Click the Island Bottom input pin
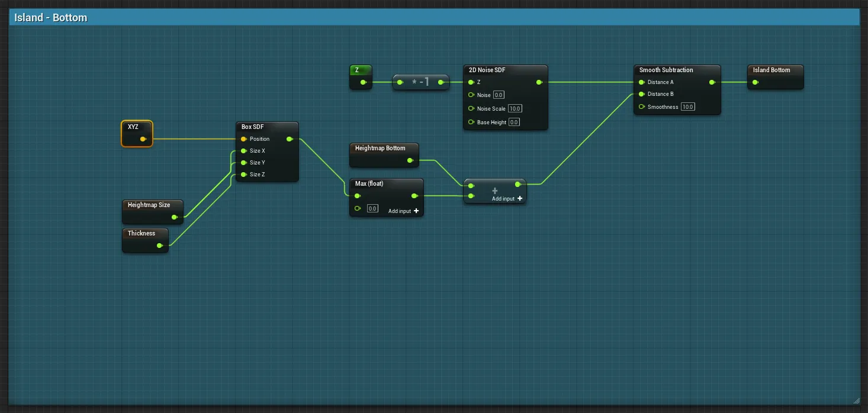The width and height of the screenshot is (868, 413). 756,82
